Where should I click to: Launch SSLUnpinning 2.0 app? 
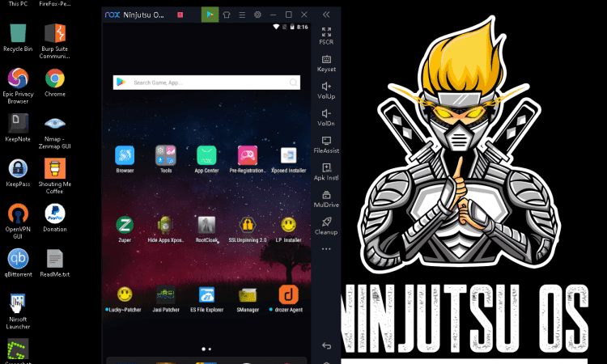[x=248, y=225]
